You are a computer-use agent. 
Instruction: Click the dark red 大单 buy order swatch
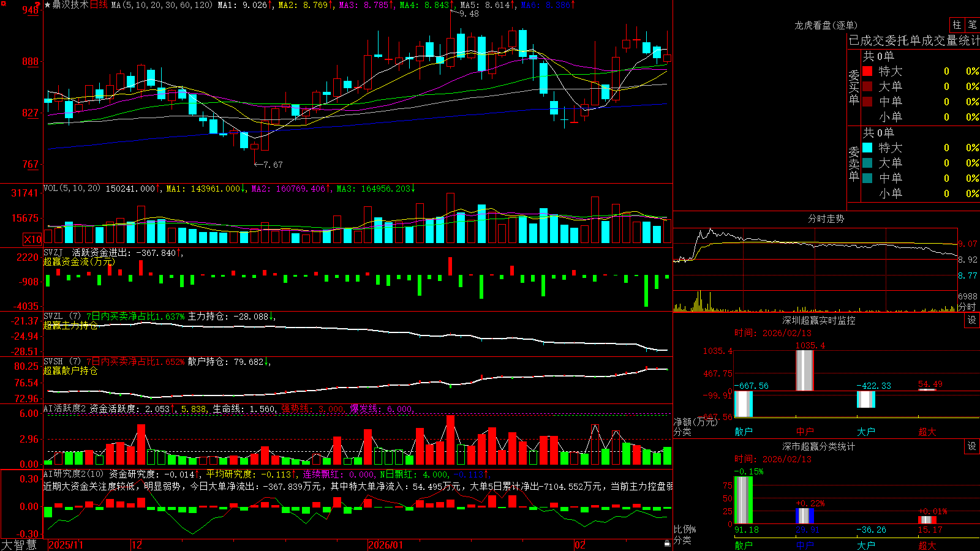(867, 86)
